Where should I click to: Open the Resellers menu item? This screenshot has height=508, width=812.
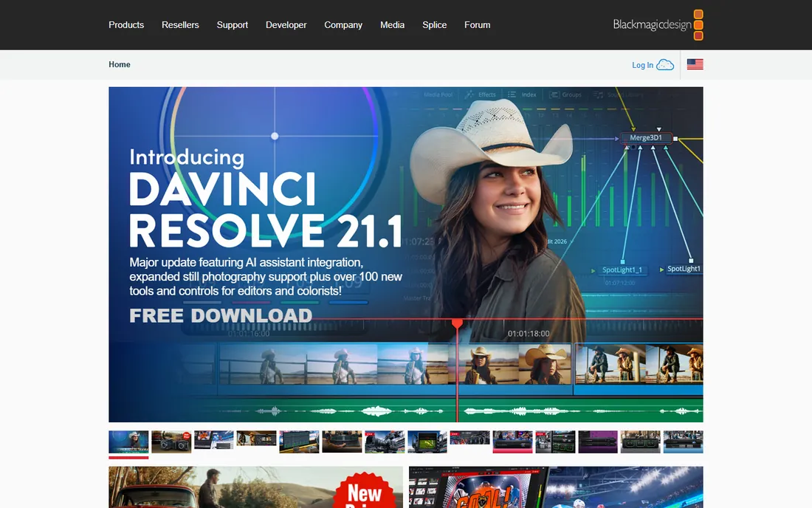(180, 25)
